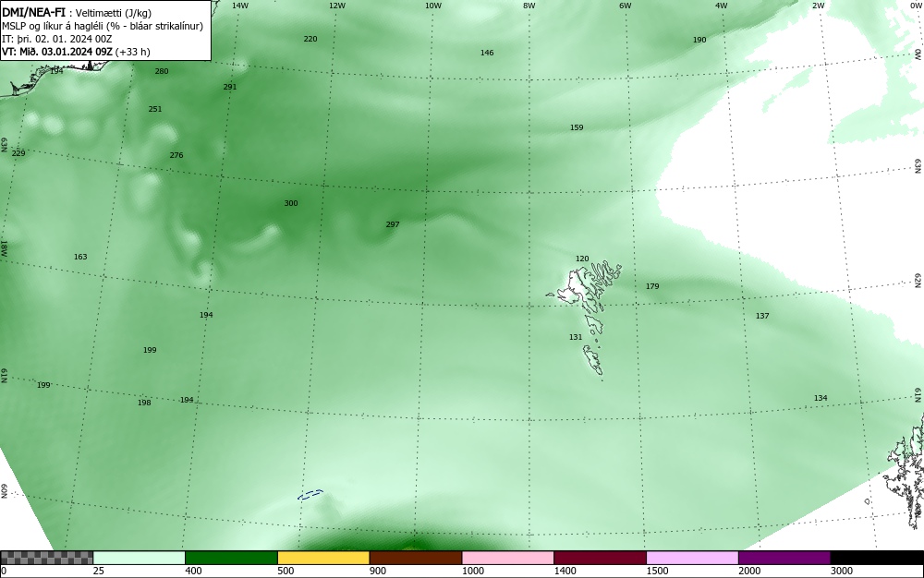
Task: Click the valid time "VT: Mið. 03.01.2024 09Z"
Action: [x=57, y=52]
